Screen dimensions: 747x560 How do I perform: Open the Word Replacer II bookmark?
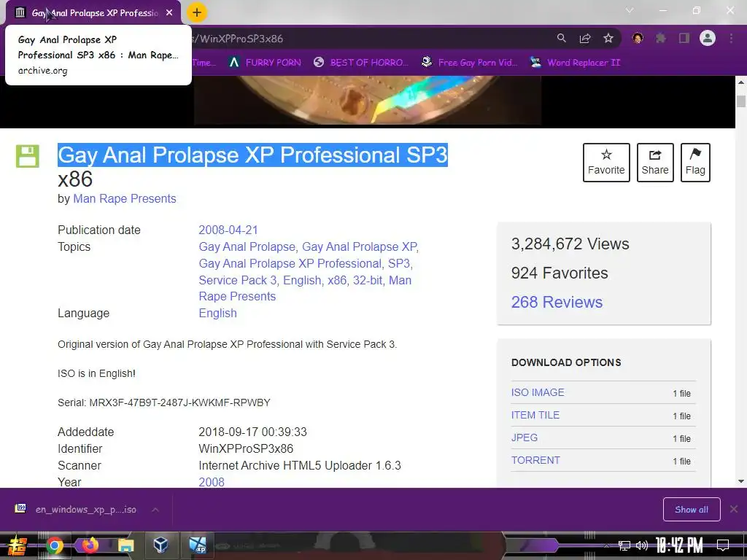click(576, 63)
